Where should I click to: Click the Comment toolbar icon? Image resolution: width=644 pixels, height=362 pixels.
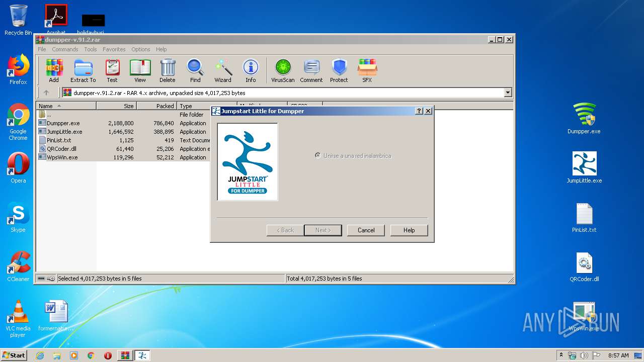311,70
